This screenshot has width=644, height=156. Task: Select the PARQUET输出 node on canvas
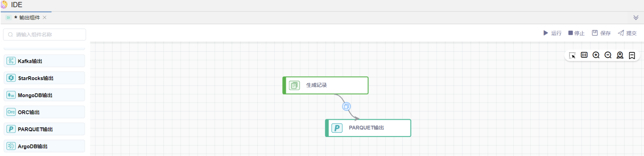tap(368, 128)
